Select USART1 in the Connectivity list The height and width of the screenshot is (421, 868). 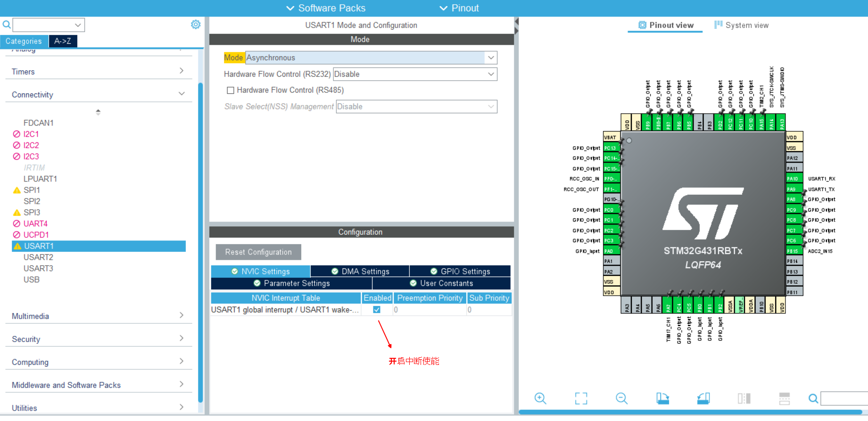click(99, 246)
